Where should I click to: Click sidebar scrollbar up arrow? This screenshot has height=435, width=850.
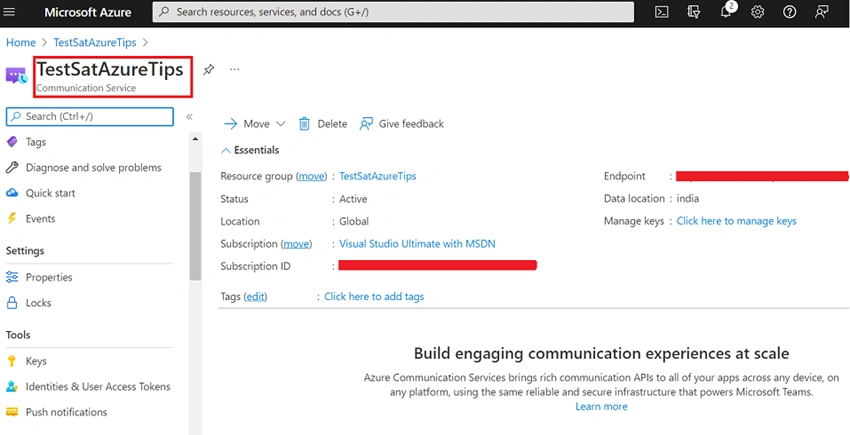(195, 139)
